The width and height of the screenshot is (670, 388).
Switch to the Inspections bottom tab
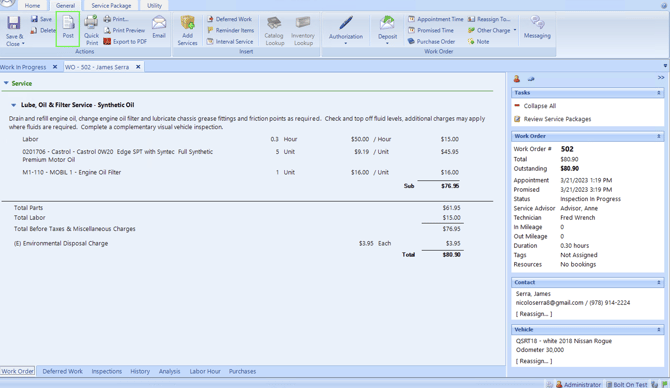coord(106,371)
